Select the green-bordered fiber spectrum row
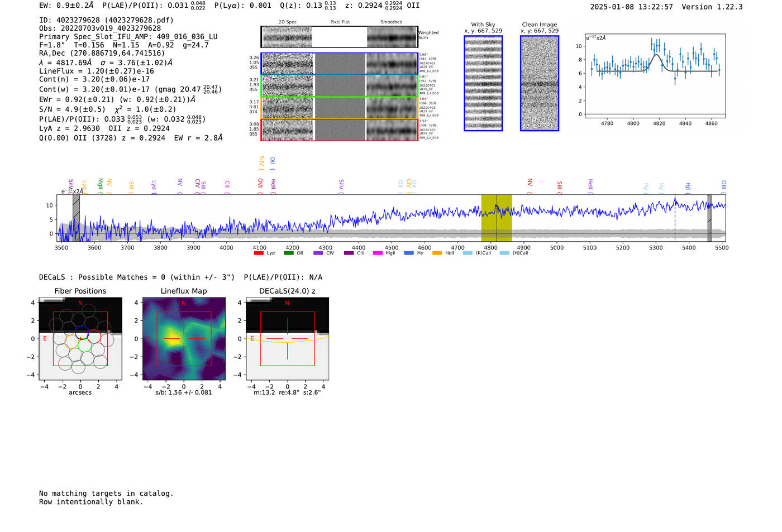 click(339, 86)
